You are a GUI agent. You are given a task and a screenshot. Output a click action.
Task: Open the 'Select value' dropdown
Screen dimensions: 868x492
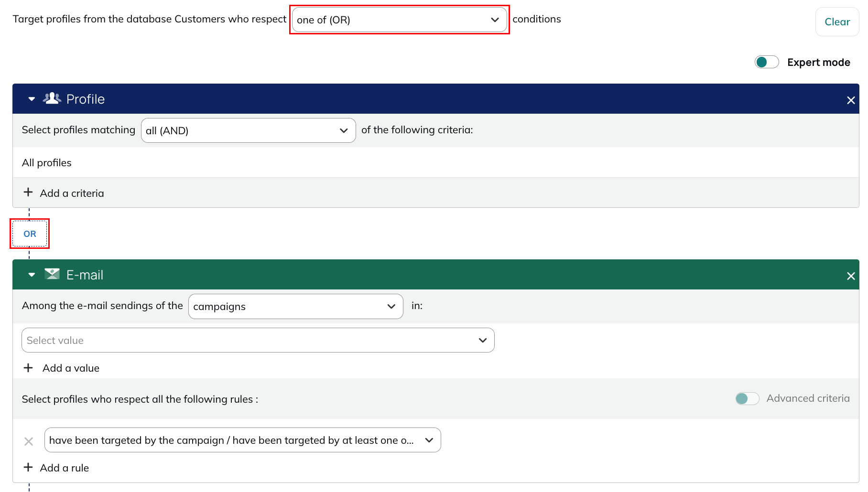pyautogui.click(x=258, y=340)
